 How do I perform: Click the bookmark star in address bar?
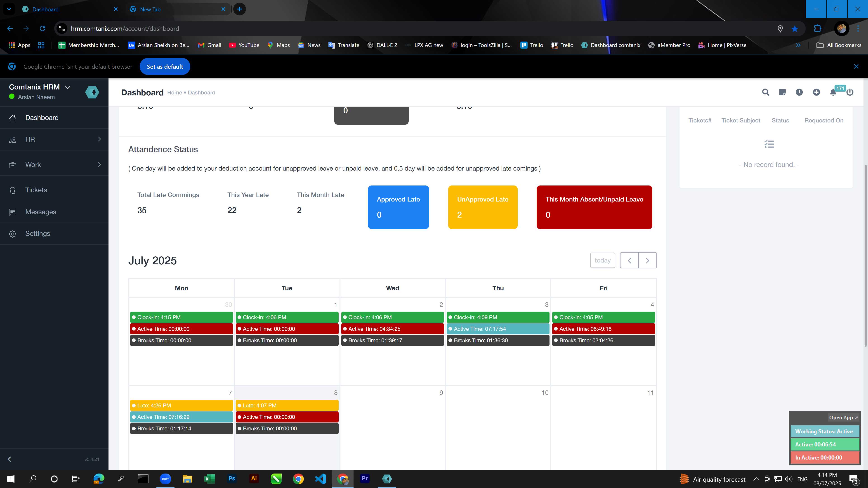[x=795, y=29]
